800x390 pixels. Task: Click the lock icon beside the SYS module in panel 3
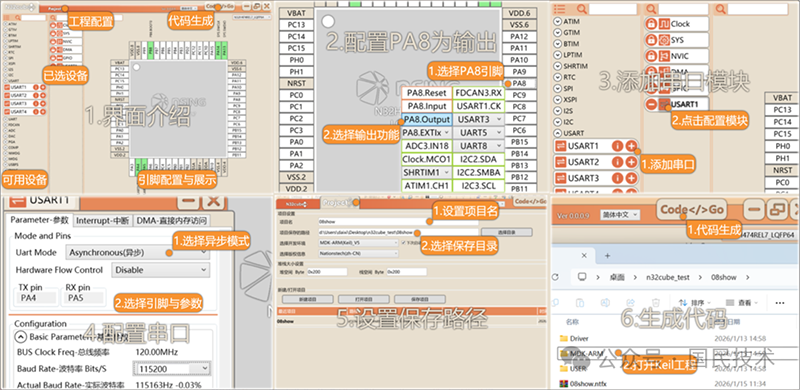[x=651, y=40]
